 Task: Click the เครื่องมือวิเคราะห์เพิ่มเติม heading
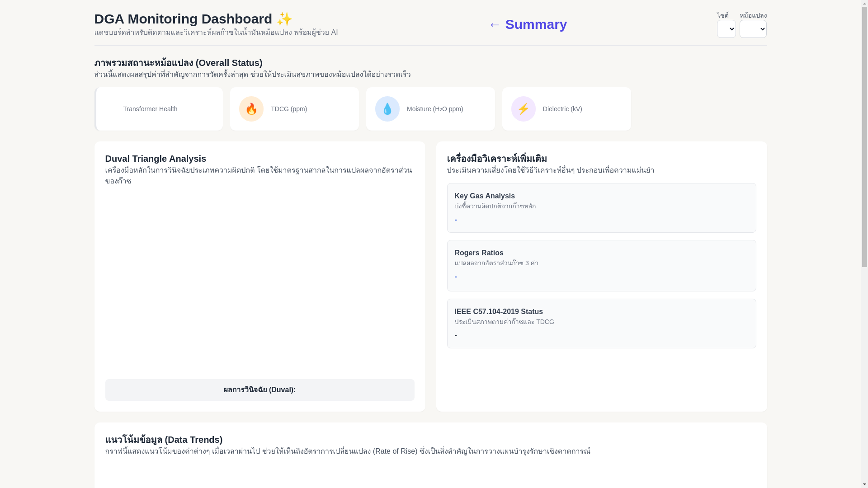(497, 159)
